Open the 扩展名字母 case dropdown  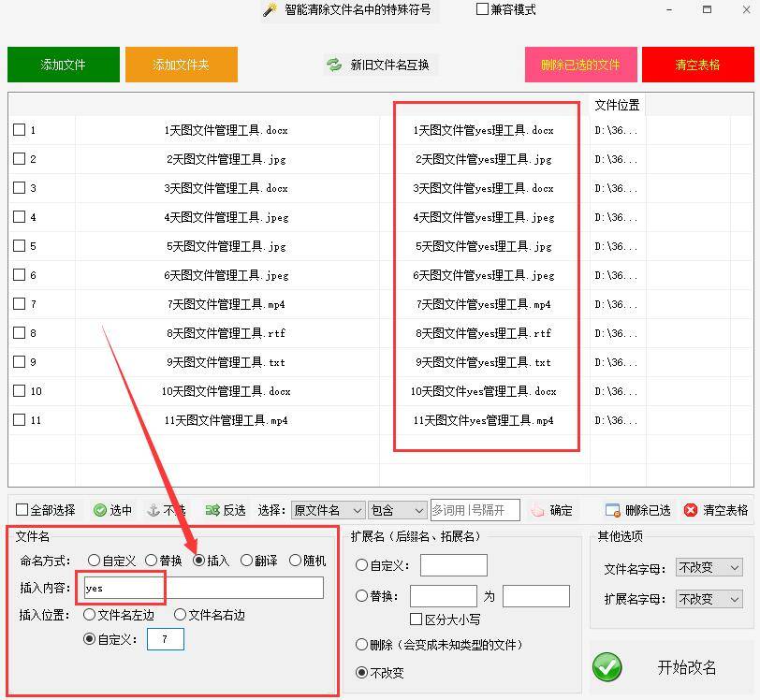[709, 599]
